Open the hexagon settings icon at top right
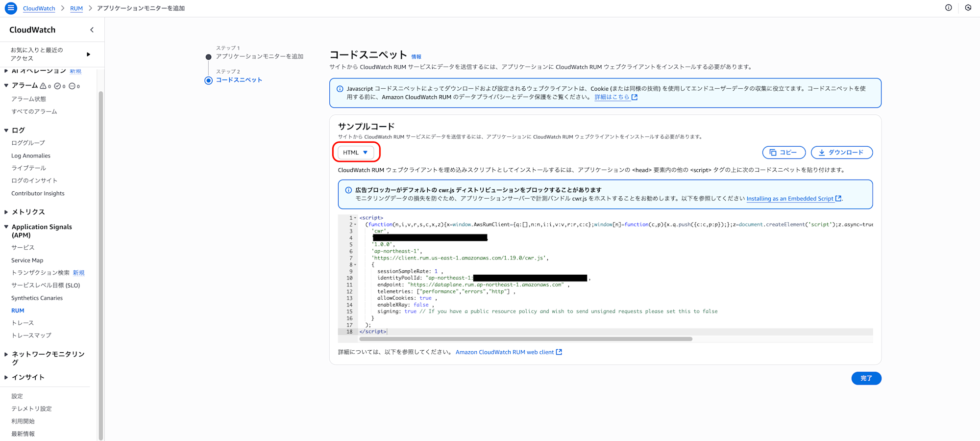The width and height of the screenshot is (980, 441). point(968,8)
